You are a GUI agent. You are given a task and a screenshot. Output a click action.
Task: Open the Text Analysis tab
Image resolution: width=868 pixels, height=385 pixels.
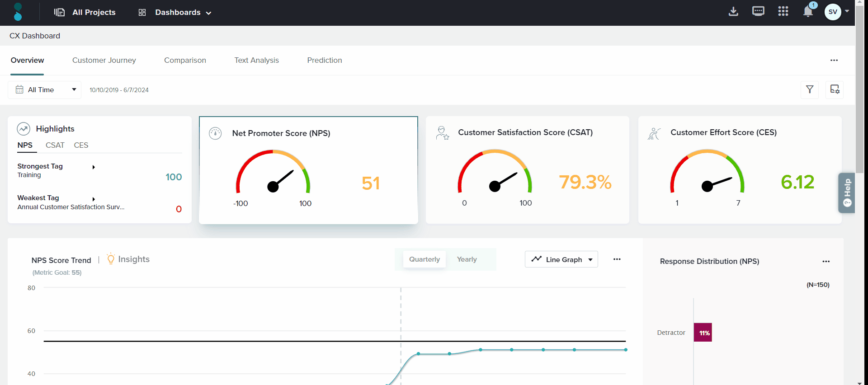pos(256,60)
